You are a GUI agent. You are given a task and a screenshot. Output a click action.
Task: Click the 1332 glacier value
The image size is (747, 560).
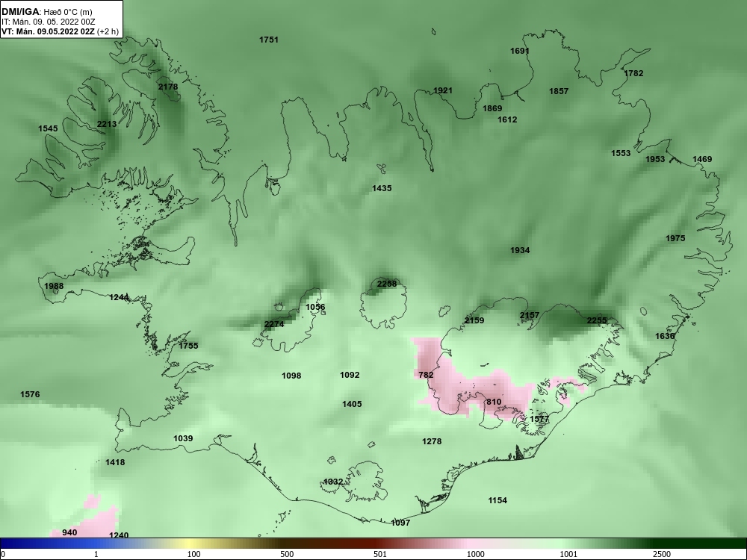click(333, 482)
